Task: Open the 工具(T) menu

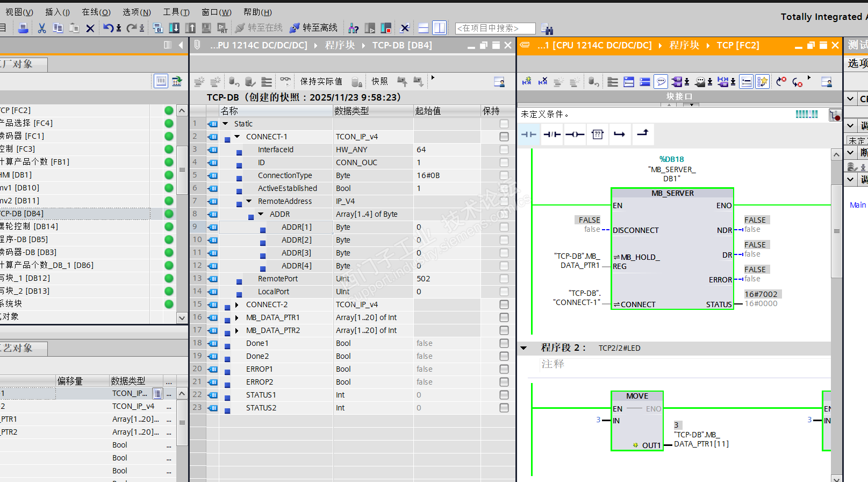Action: pyautogui.click(x=176, y=12)
